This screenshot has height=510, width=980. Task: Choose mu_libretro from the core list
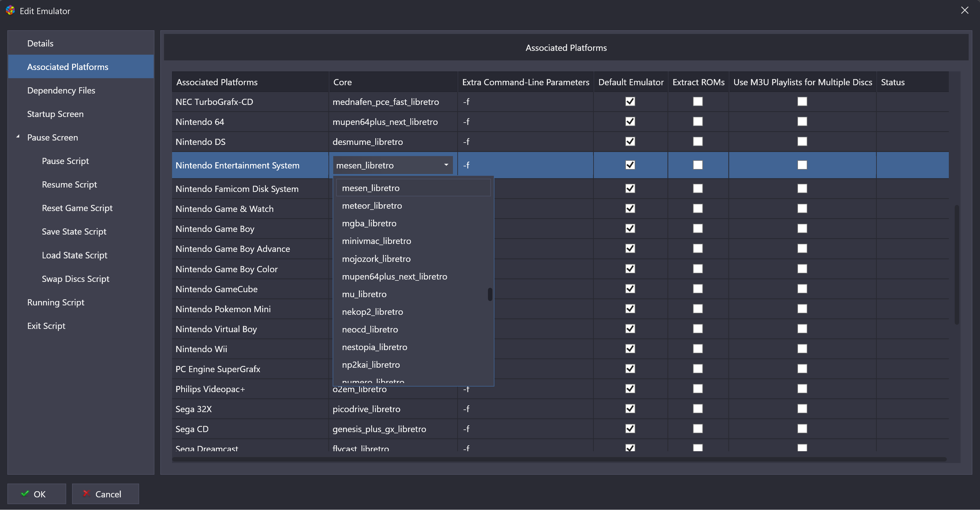[414, 294]
